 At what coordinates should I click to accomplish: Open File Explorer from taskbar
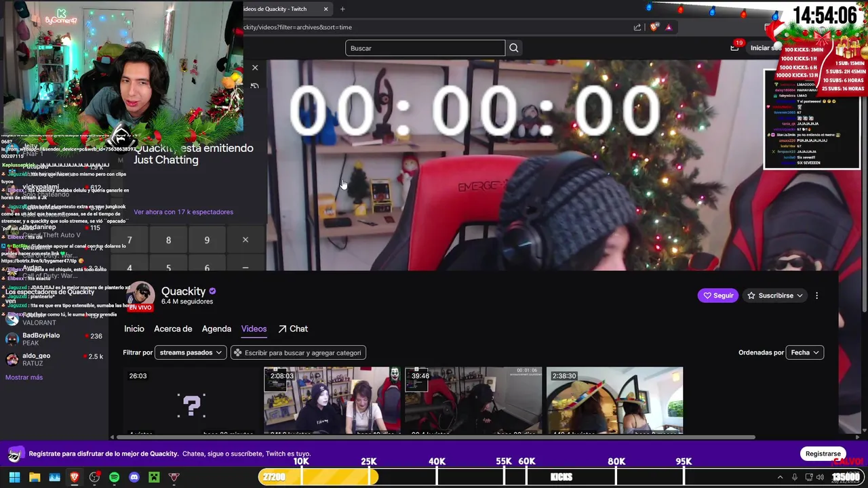pos(35,477)
